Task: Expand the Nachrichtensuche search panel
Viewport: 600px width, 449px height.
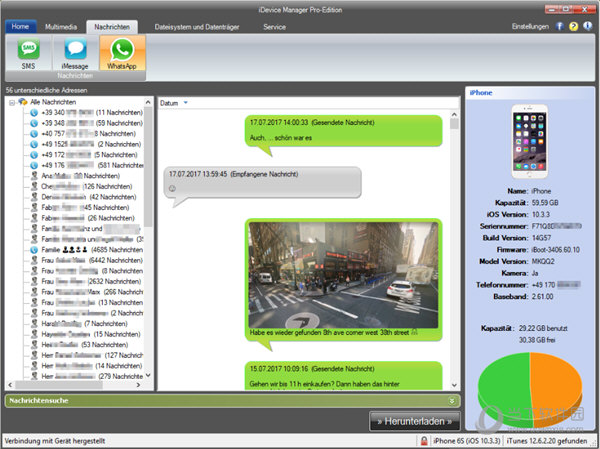Action: tap(452, 401)
